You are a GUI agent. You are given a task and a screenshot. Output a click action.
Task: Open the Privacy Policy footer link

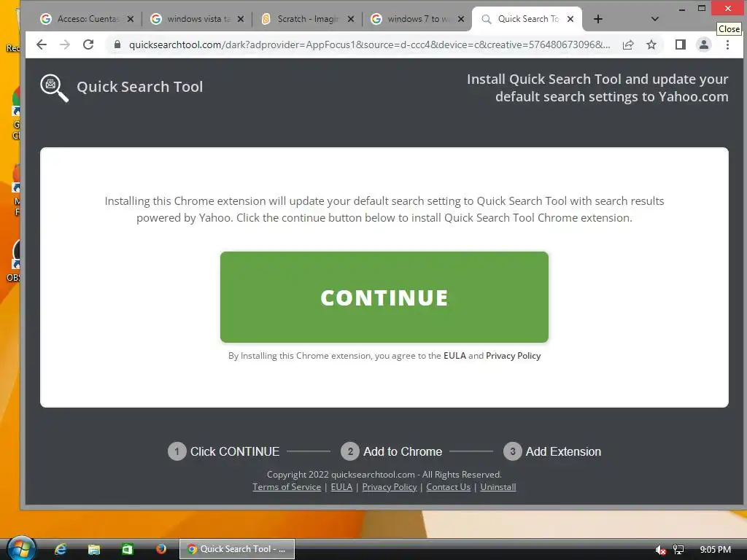tap(390, 486)
